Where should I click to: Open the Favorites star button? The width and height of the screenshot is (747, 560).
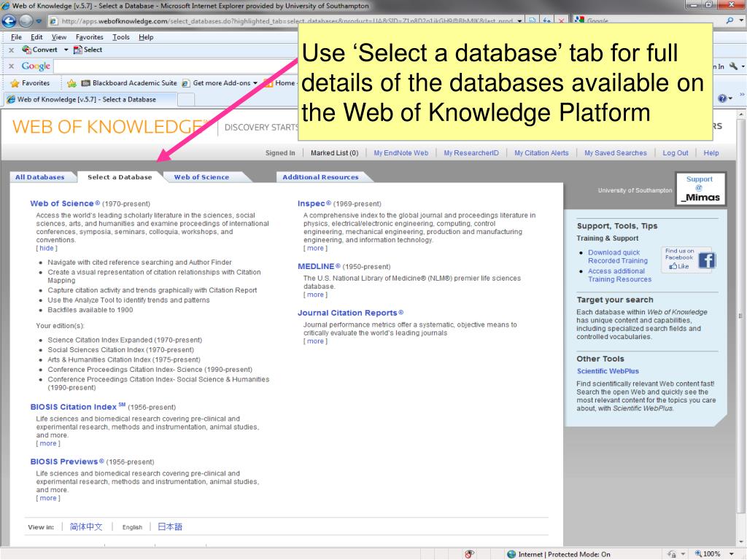tap(30, 83)
